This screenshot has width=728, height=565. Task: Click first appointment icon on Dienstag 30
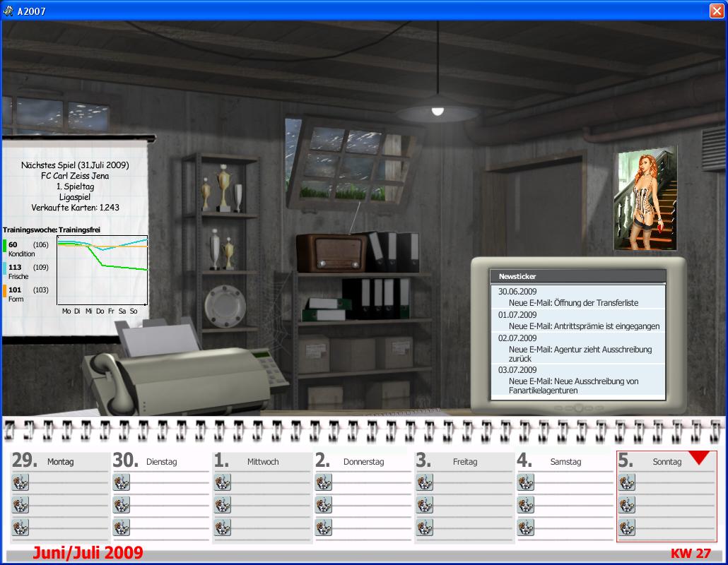tap(122, 482)
